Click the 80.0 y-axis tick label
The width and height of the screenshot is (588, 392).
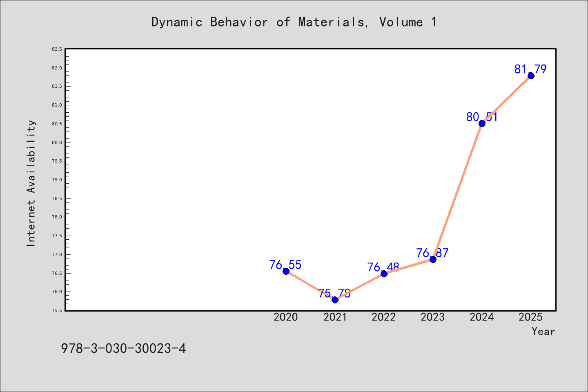point(57,143)
